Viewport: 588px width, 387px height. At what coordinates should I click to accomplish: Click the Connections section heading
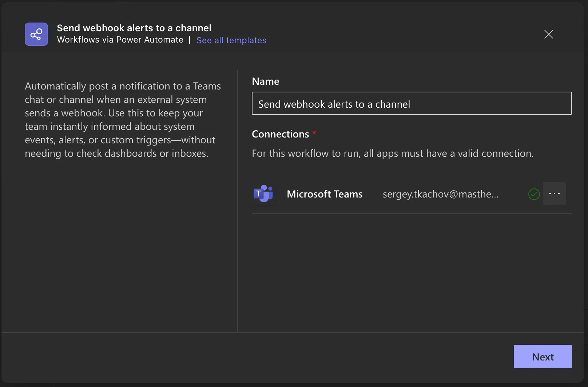280,134
